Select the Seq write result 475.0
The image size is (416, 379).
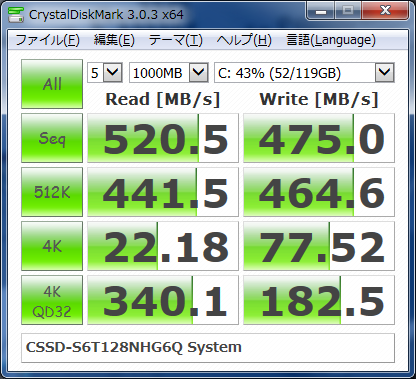click(x=319, y=138)
